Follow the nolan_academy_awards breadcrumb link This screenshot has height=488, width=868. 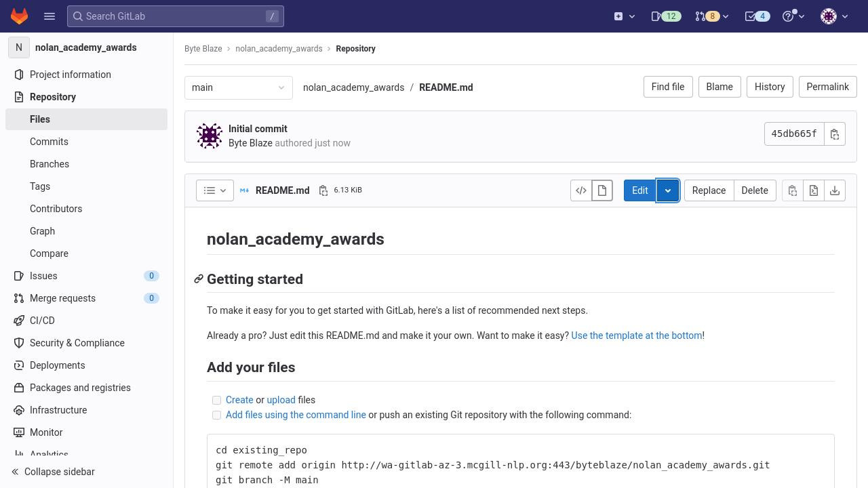click(x=279, y=49)
